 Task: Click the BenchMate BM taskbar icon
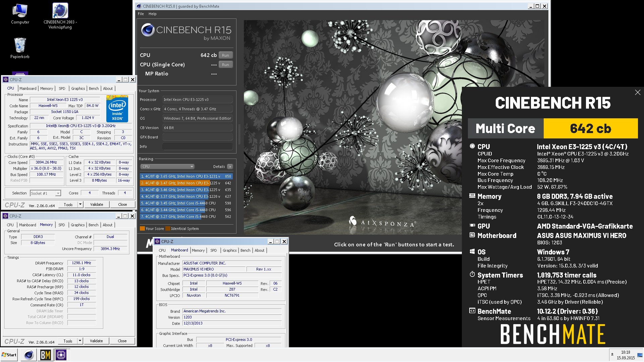(x=45, y=355)
